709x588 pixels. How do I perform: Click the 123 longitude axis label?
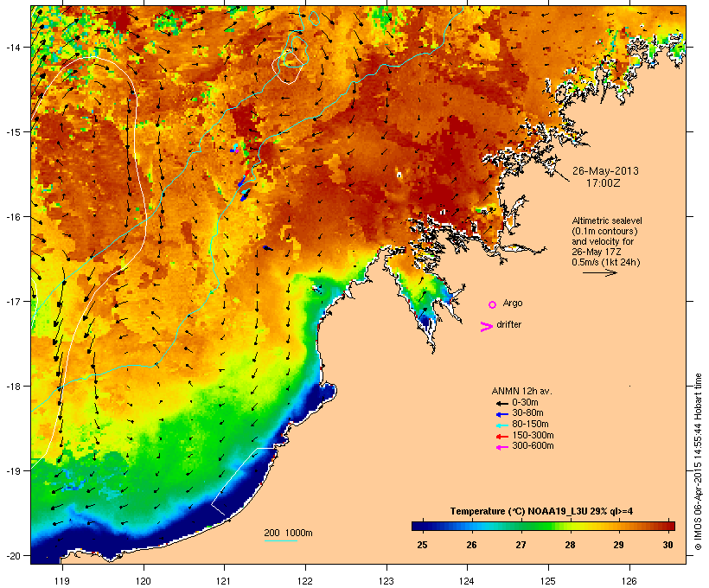[x=386, y=581]
